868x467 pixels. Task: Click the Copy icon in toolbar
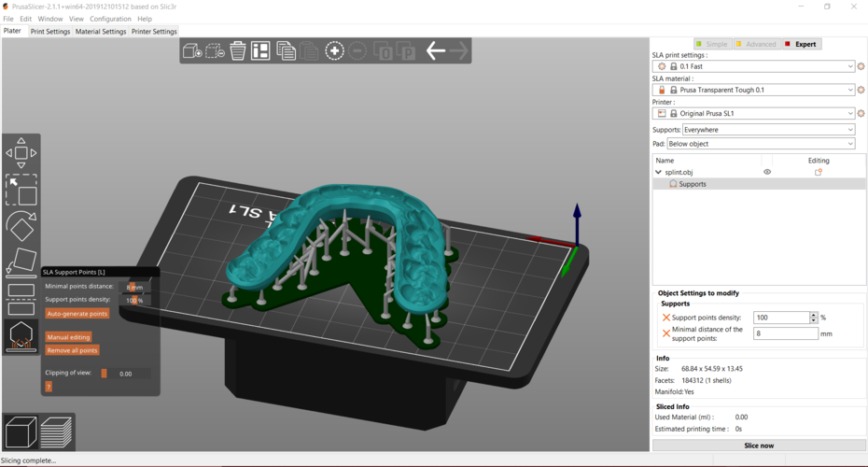286,51
